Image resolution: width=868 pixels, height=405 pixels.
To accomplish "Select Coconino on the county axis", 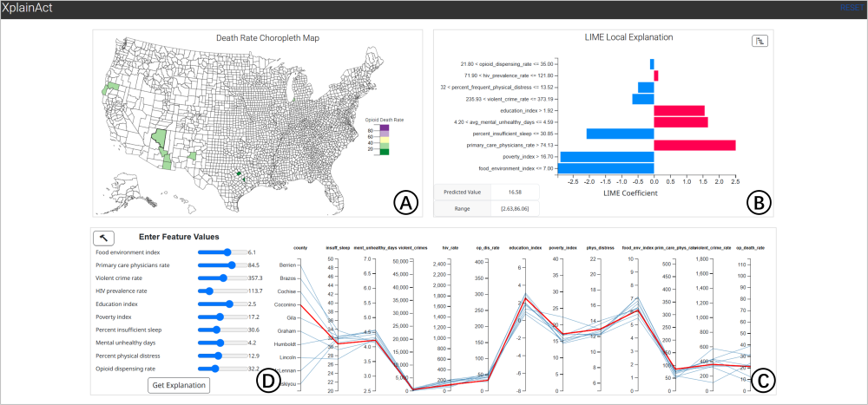I will click(289, 304).
